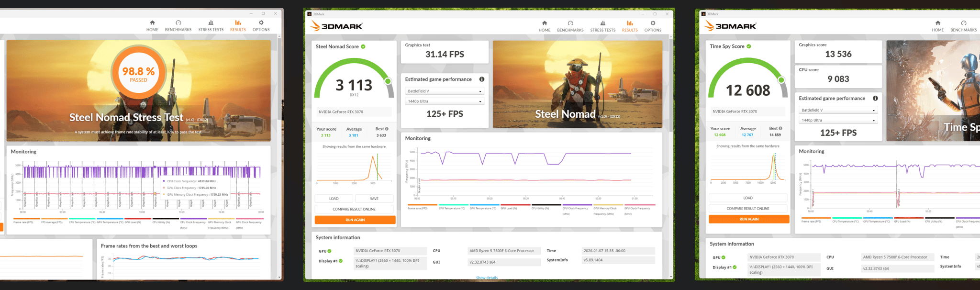Toggle Frame rate (FPS) swatch in Stress Test chart
The height and width of the screenshot is (290, 980).
point(26,218)
